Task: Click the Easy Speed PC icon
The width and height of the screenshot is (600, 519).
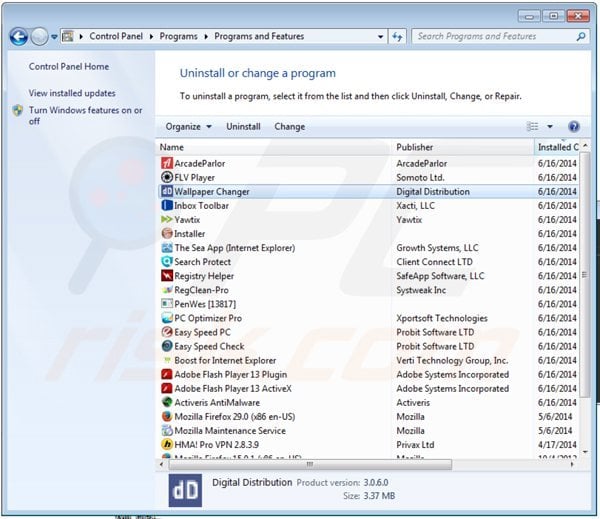Action: pos(167,332)
